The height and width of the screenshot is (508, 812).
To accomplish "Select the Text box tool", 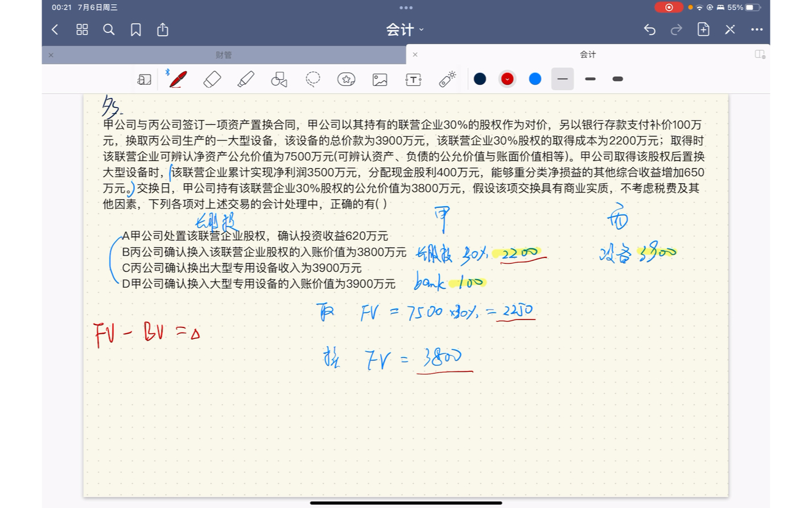I will pos(413,79).
